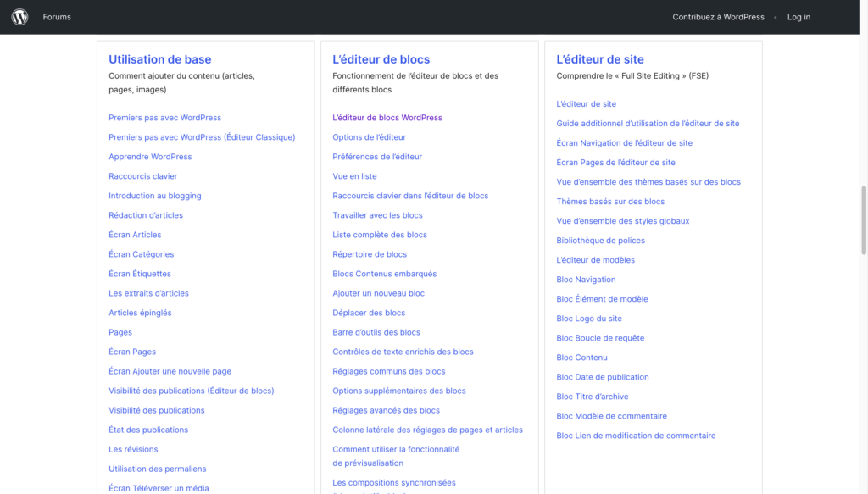Open Répertoire de blocs link
Viewport: 868px width, 494px height.
pos(370,254)
